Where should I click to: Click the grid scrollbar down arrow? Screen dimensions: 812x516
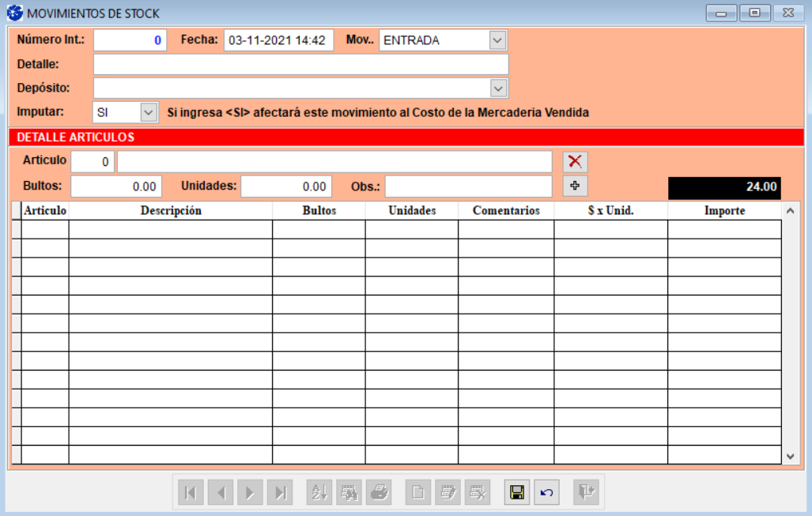point(791,456)
